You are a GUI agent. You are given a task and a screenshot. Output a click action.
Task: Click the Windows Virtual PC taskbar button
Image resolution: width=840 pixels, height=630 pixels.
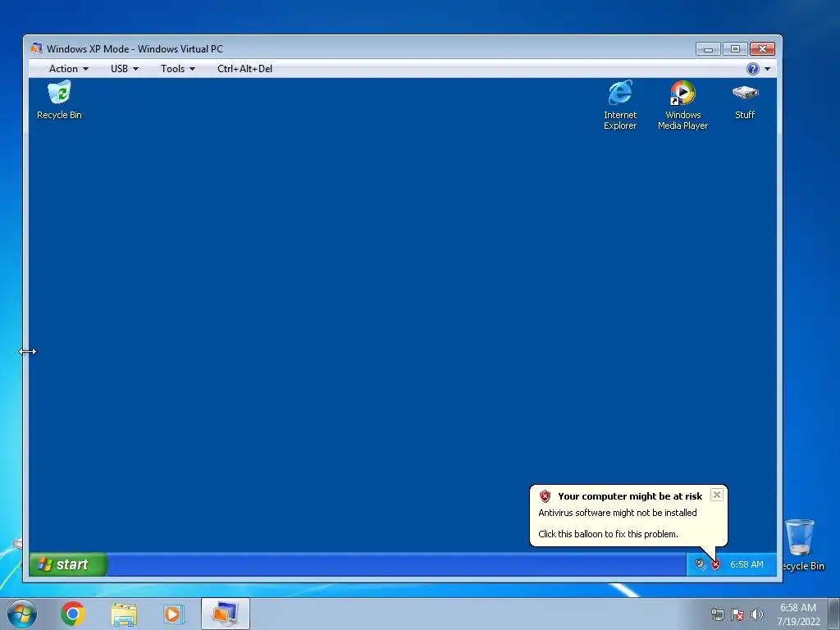[x=226, y=614]
